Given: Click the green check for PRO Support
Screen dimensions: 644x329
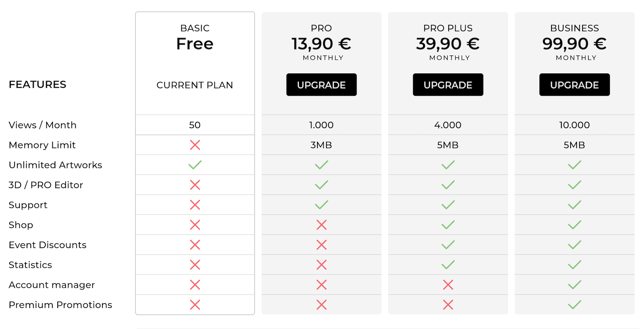Looking at the screenshot, I should click(x=322, y=205).
